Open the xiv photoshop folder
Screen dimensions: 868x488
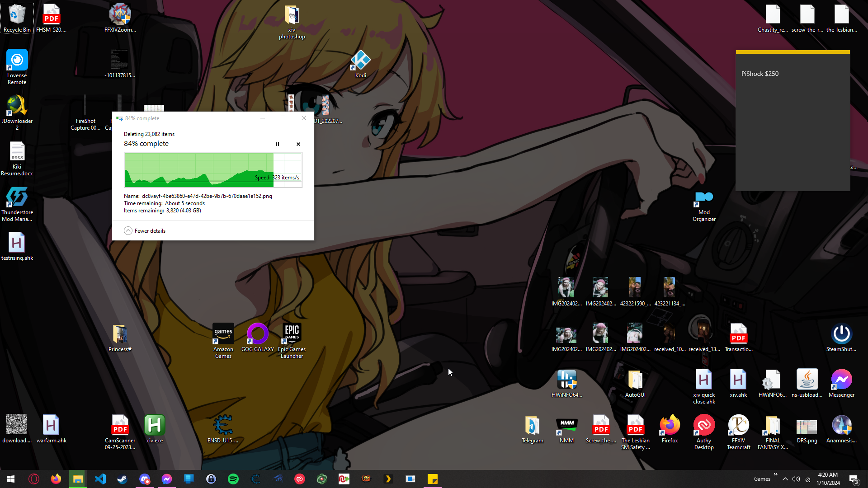tap(292, 22)
